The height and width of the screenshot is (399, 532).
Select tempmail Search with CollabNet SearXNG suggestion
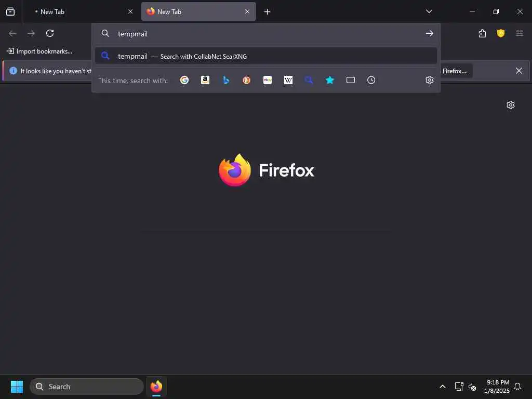click(266, 56)
